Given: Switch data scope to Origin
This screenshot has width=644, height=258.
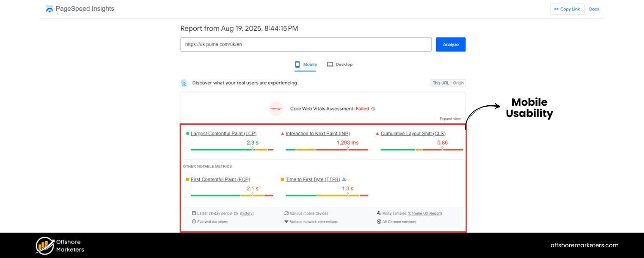Looking at the screenshot, I should pyautogui.click(x=458, y=83).
